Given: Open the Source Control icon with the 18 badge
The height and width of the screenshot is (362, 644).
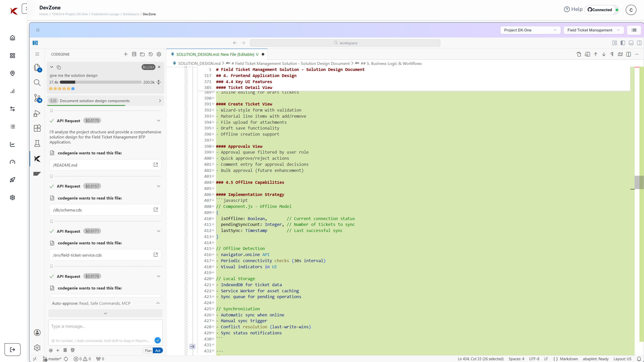Looking at the screenshot, I should pos(37,98).
